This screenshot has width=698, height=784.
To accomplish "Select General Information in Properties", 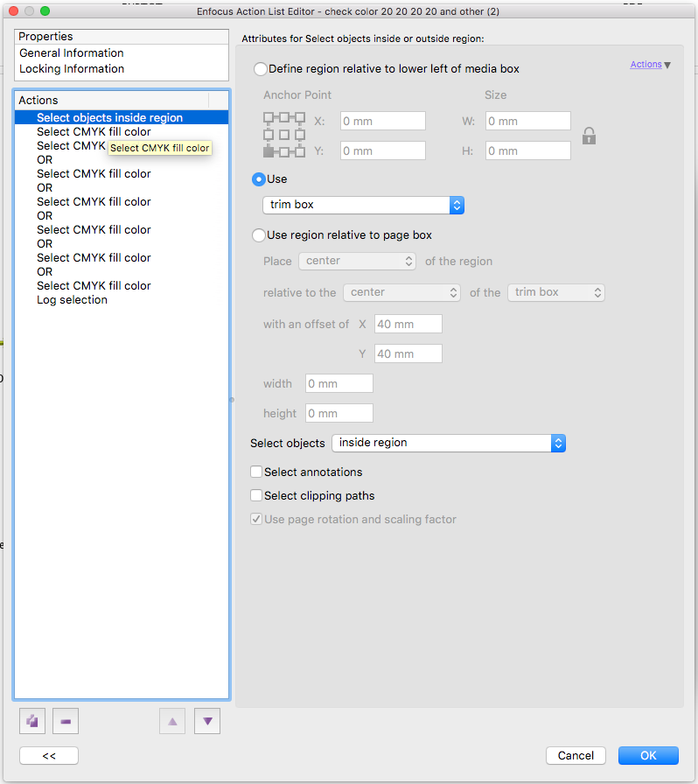I will point(72,53).
